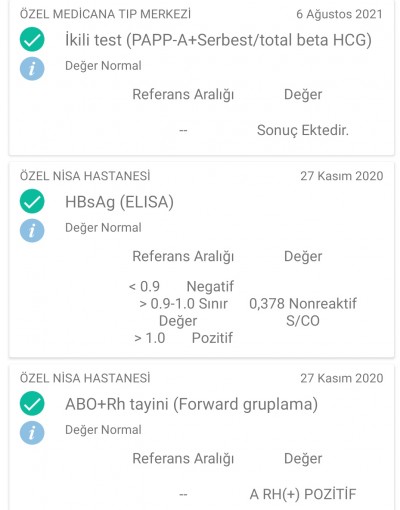Open info icon for HBsAg (ELISA) result
Image resolution: width=400 pixels, height=510 pixels.
32,231
